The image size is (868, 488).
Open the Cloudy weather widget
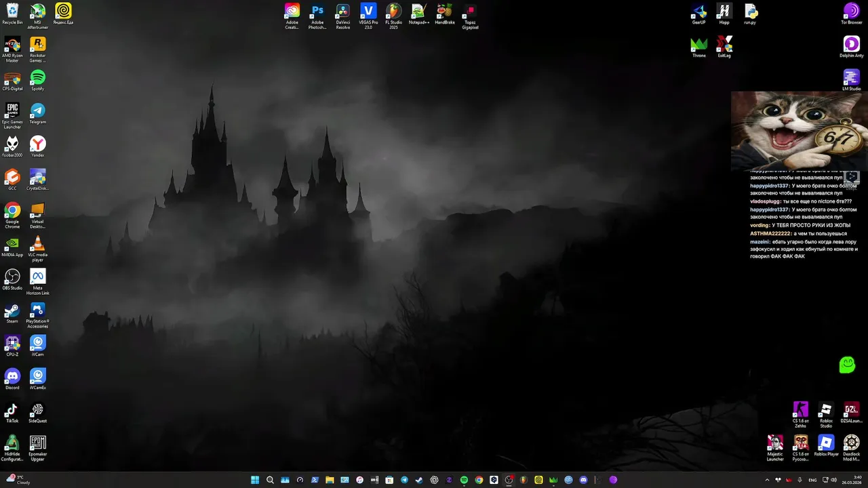18,480
